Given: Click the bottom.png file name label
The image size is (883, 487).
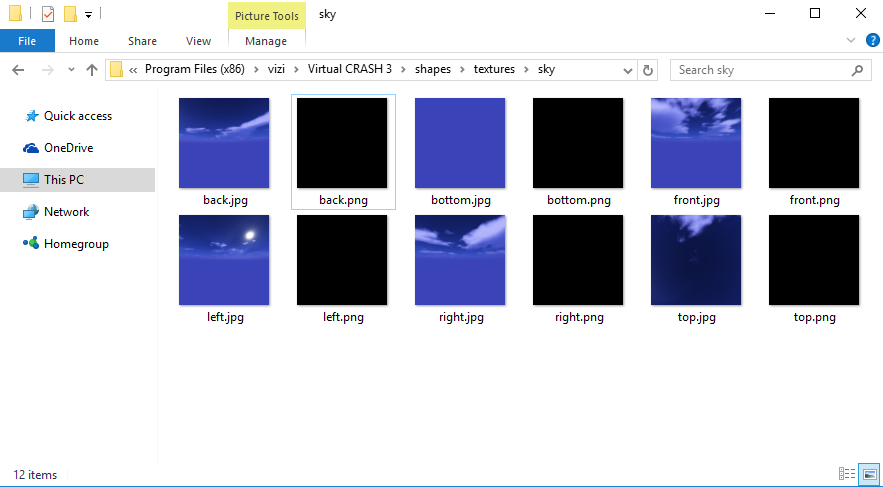Looking at the screenshot, I should [x=579, y=200].
